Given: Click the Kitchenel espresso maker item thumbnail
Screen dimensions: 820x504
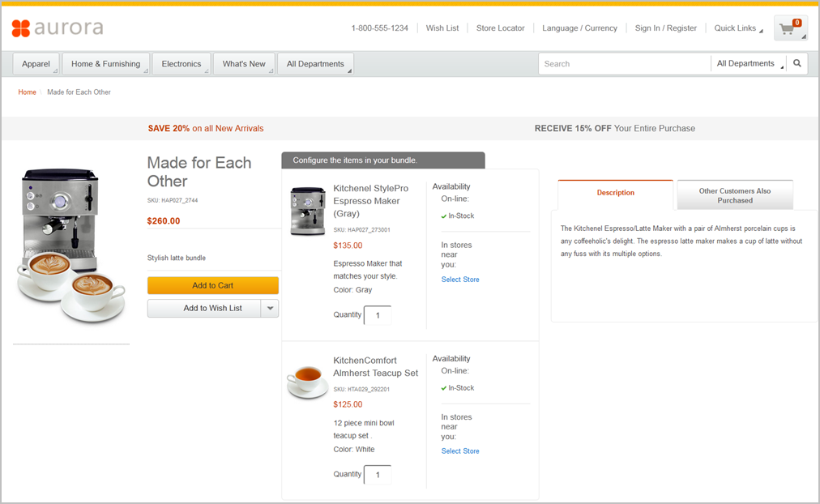Looking at the screenshot, I should click(307, 211).
